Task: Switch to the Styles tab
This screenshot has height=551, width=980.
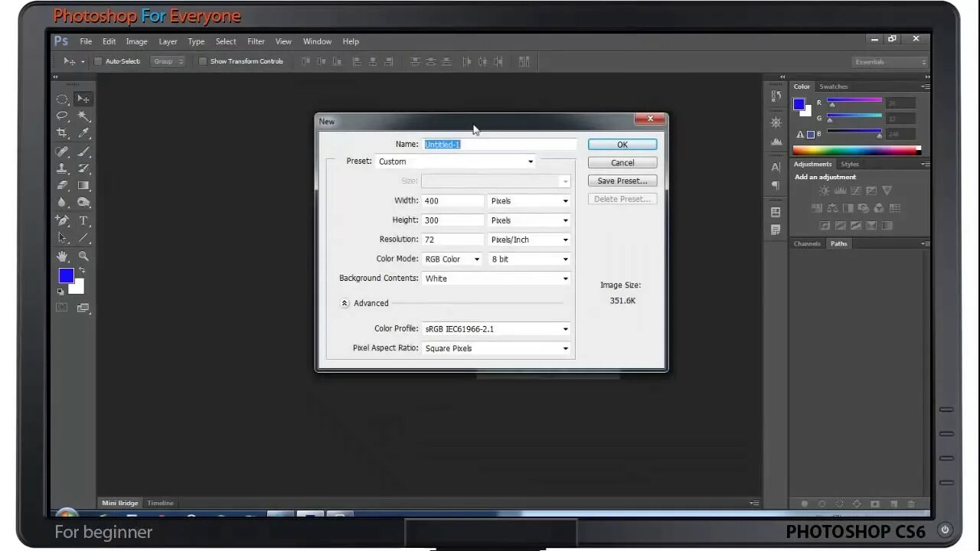Action: (x=850, y=164)
